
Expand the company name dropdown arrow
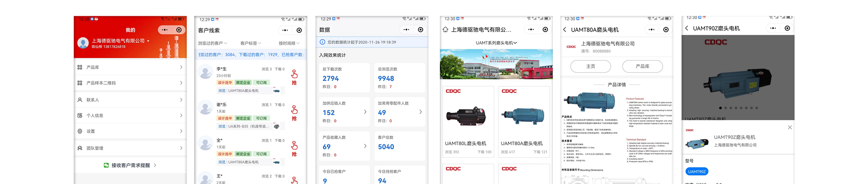148,41
